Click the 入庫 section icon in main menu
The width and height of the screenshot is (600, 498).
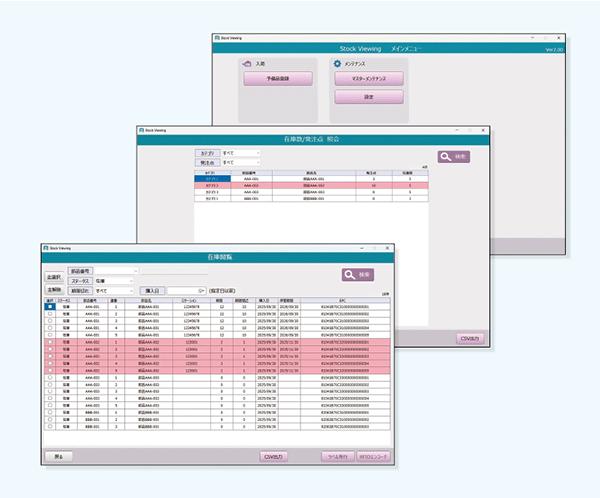coord(248,64)
